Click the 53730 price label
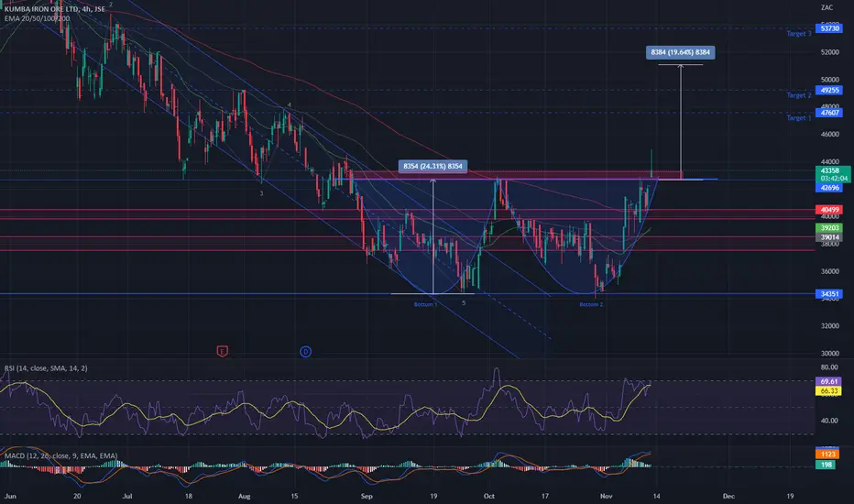Screen dimensions: 854x504 (829, 28)
